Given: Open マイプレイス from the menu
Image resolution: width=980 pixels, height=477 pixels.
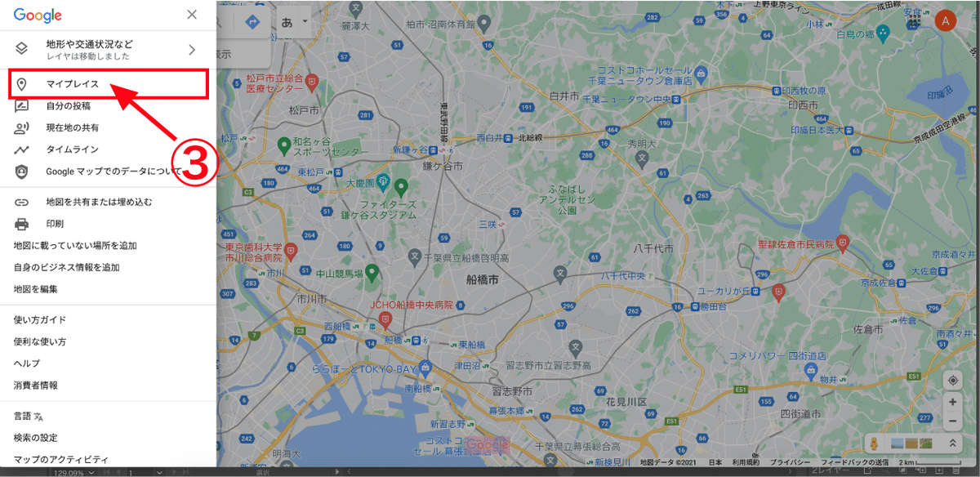Looking at the screenshot, I should point(108,84).
